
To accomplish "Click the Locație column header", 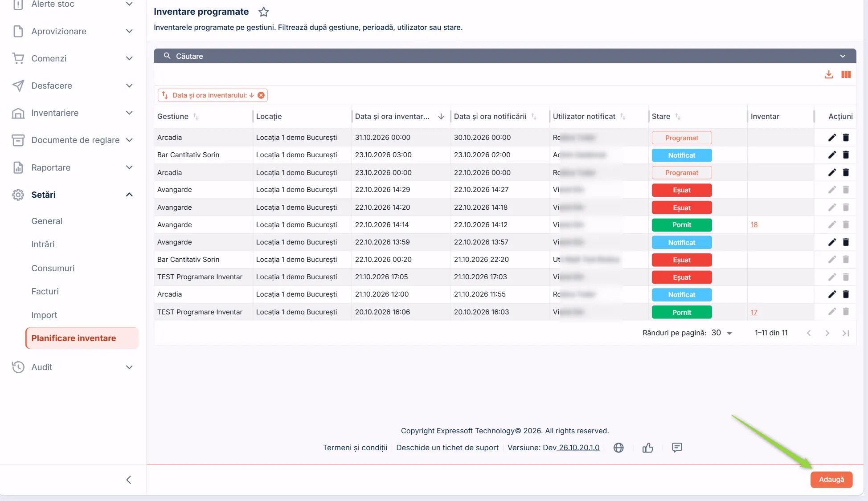I will (x=269, y=117).
